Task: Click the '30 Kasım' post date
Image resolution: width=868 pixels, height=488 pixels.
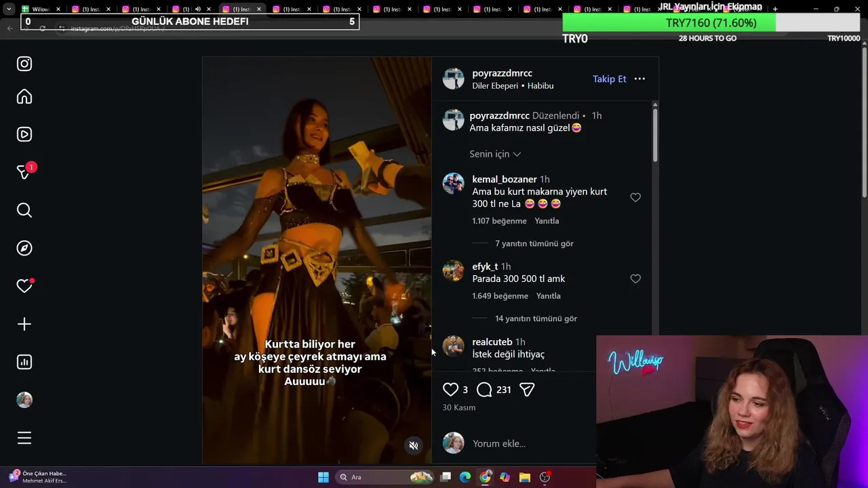Action: [x=458, y=407]
